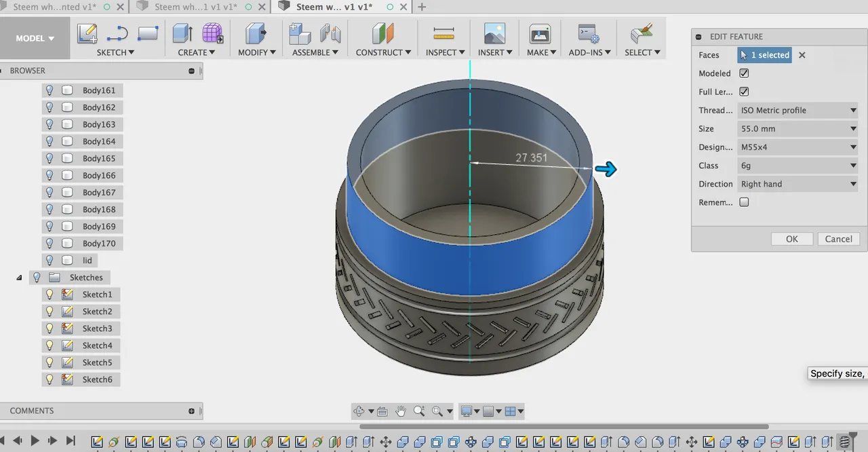Click the Look At navigation icon
Viewport: 868px width, 452px height.
point(382,411)
